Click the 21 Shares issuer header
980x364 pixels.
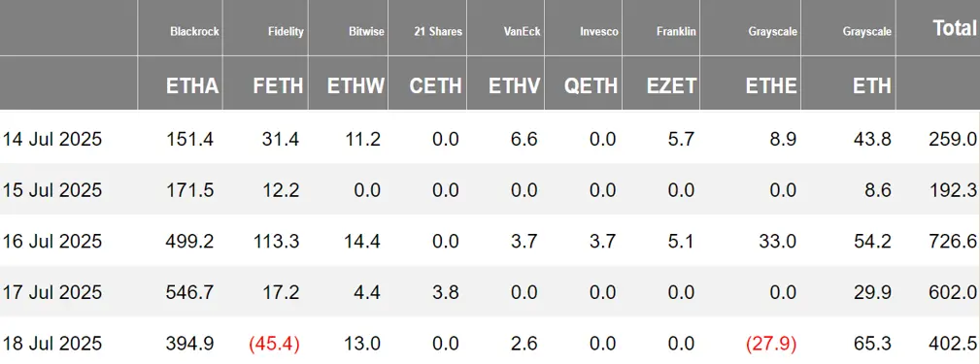[x=437, y=31]
